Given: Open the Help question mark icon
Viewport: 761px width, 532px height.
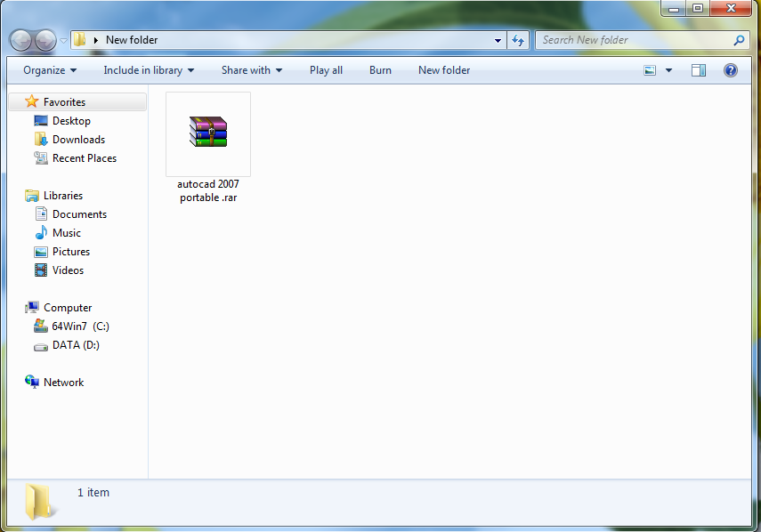Looking at the screenshot, I should (x=731, y=70).
